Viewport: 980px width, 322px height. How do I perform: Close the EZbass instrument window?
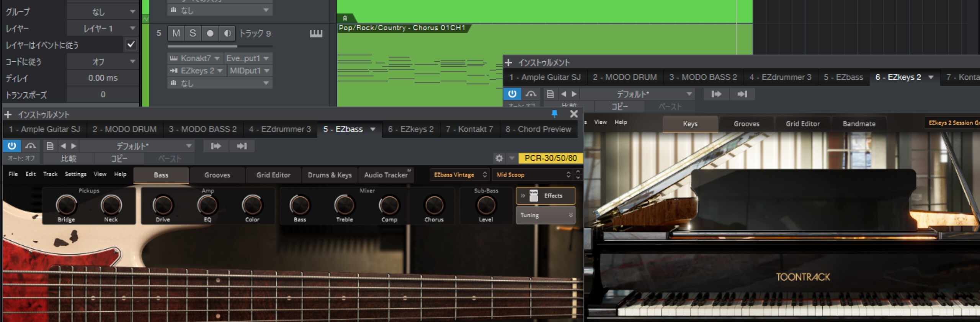click(x=573, y=114)
